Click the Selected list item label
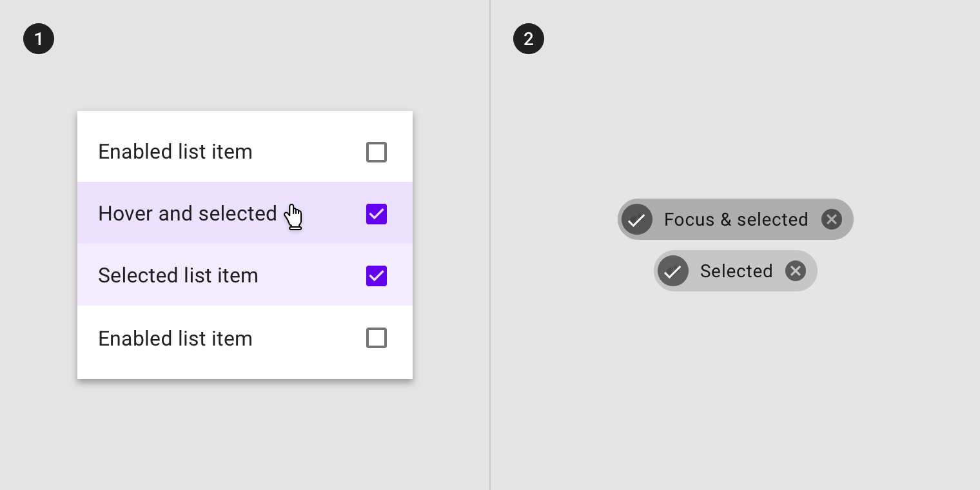Screen dimensions: 980x490 178,276
